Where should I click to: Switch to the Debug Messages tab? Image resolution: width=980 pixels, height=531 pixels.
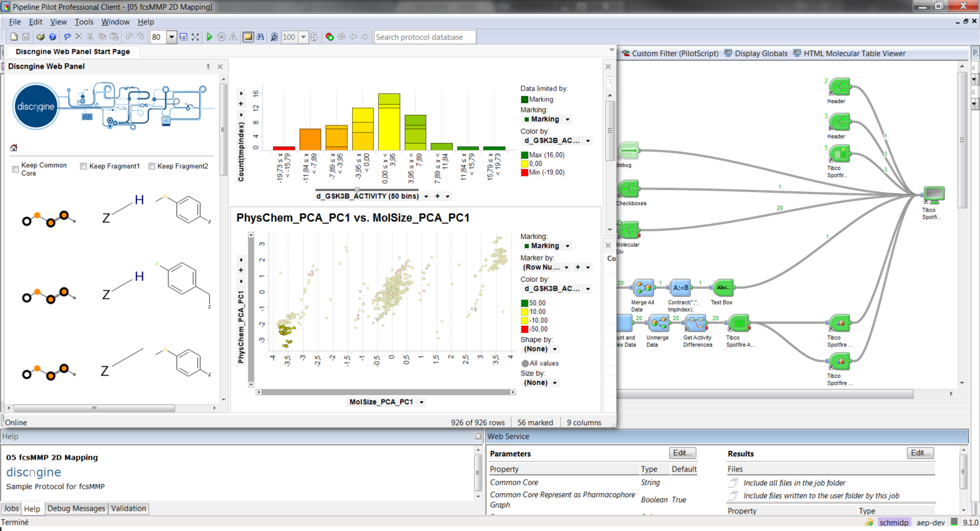76,508
